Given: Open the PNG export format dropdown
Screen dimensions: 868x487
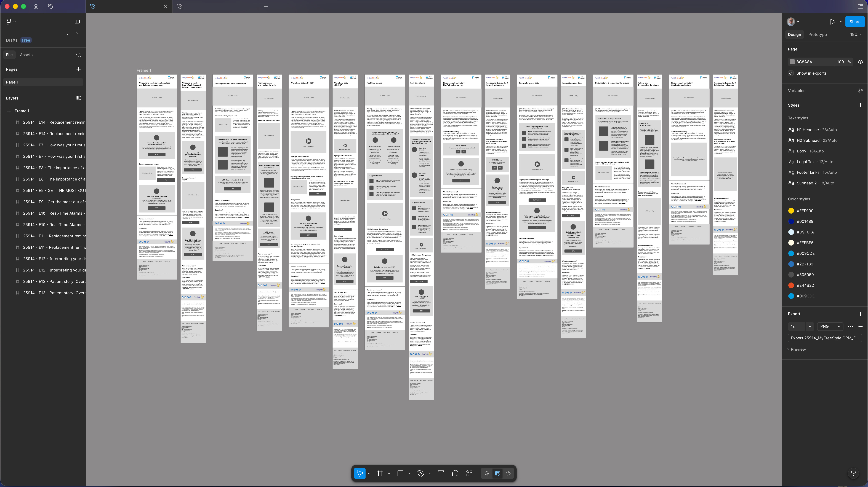Looking at the screenshot, I should [830, 326].
